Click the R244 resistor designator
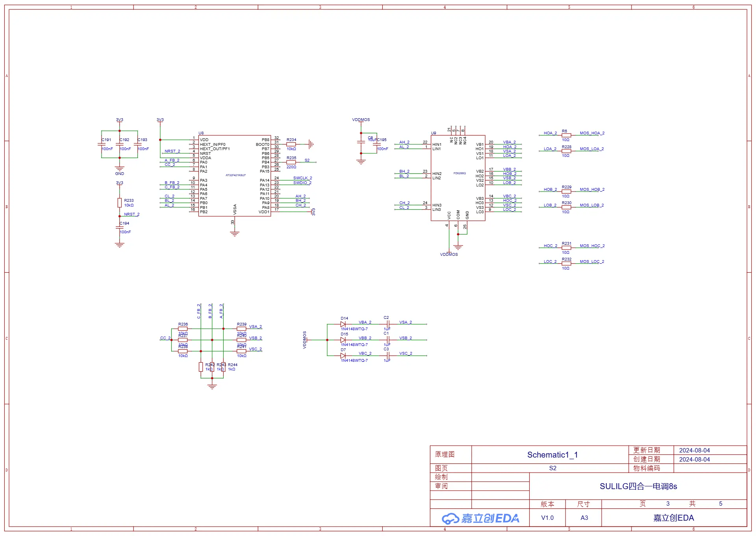The width and height of the screenshot is (756, 536). click(x=233, y=365)
